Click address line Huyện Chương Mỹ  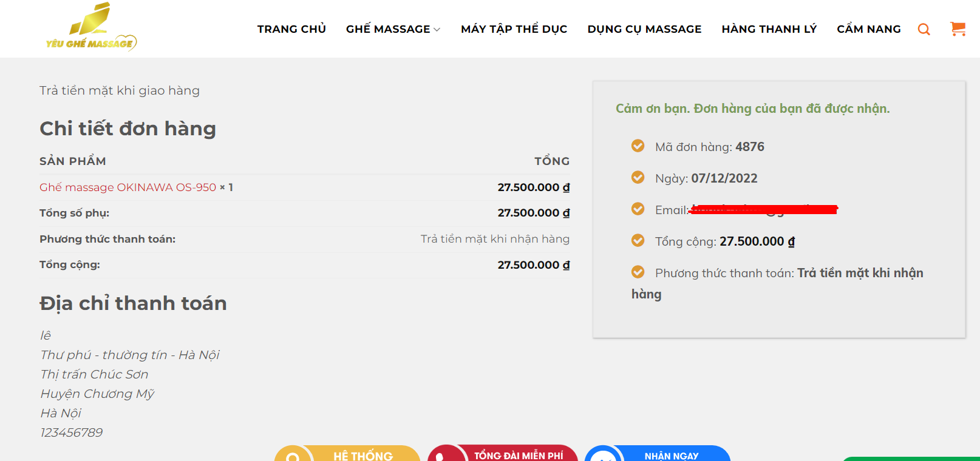click(97, 394)
